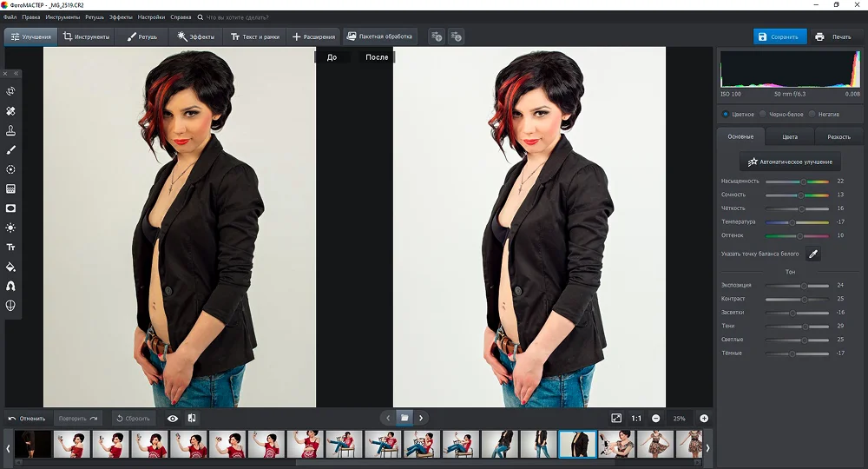Switch to the Резкость tab
This screenshot has height=469, width=868.
(x=838, y=137)
